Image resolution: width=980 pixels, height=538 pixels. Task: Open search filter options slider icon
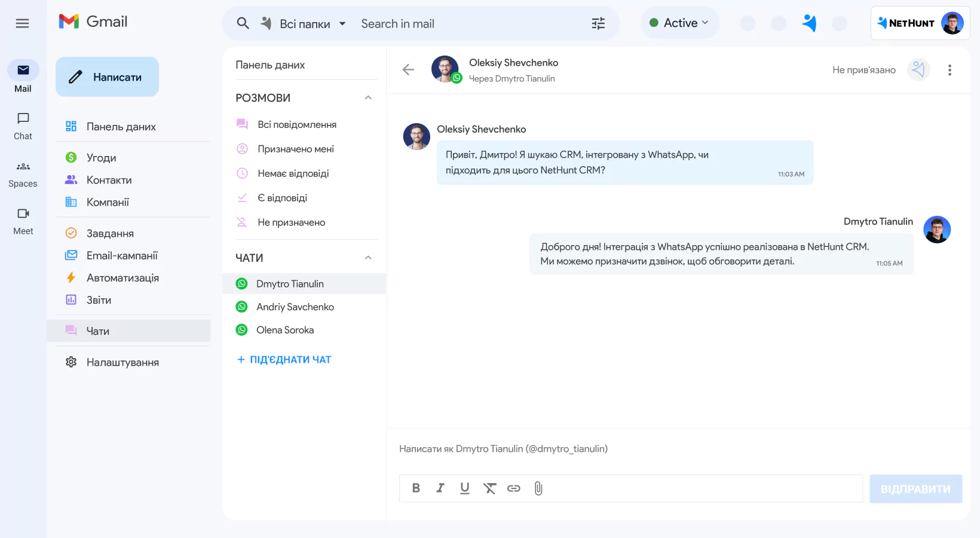pyautogui.click(x=598, y=23)
